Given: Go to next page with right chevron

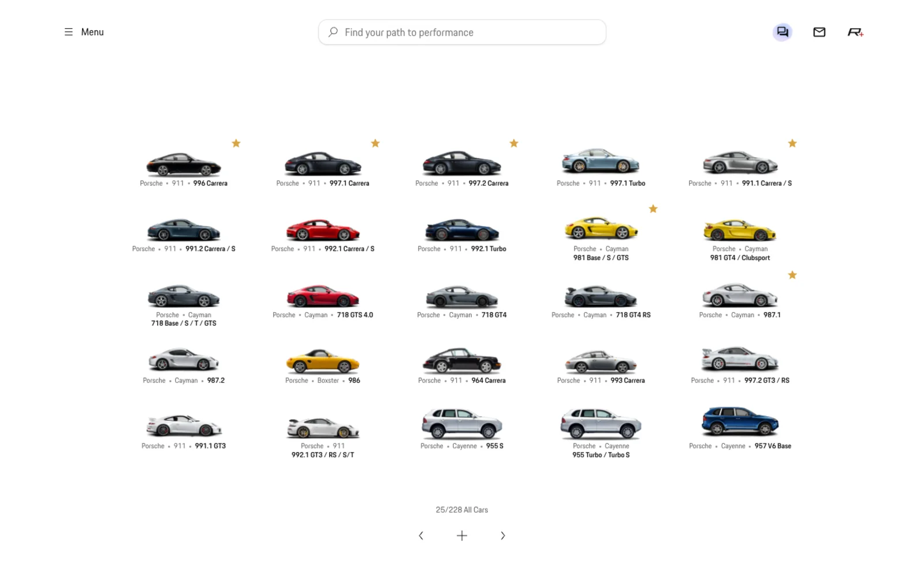Looking at the screenshot, I should click(503, 536).
